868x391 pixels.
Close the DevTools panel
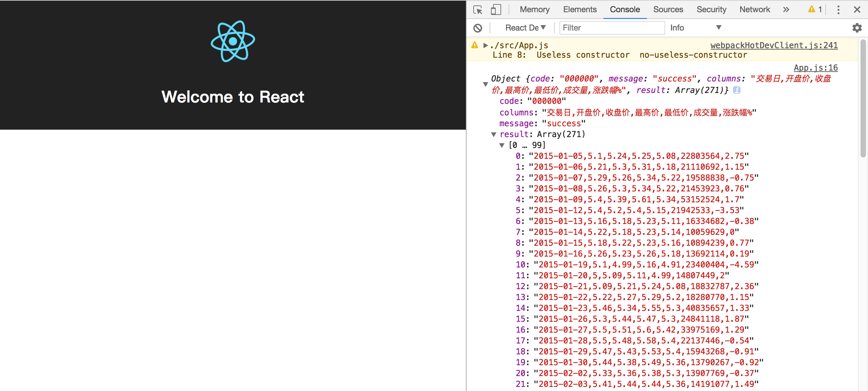coord(857,10)
